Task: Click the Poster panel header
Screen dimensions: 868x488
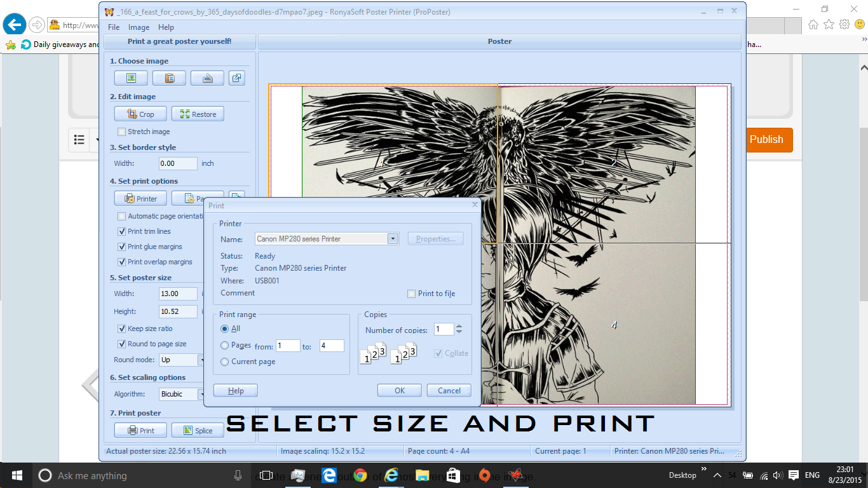Action: tap(499, 41)
